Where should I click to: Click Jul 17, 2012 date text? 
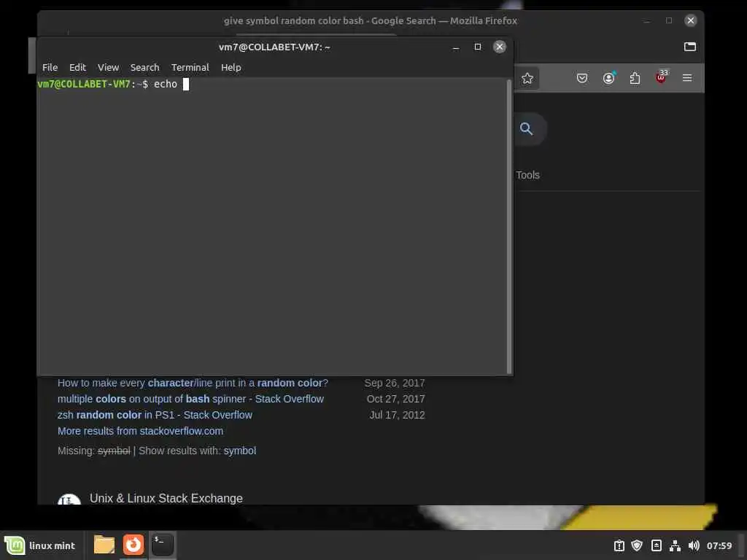(x=397, y=415)
